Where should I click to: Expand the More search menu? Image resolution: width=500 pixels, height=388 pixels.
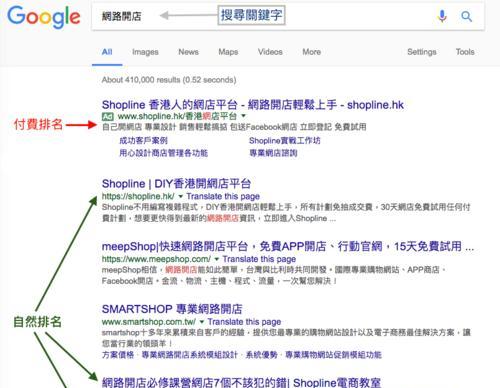(312, 52)
